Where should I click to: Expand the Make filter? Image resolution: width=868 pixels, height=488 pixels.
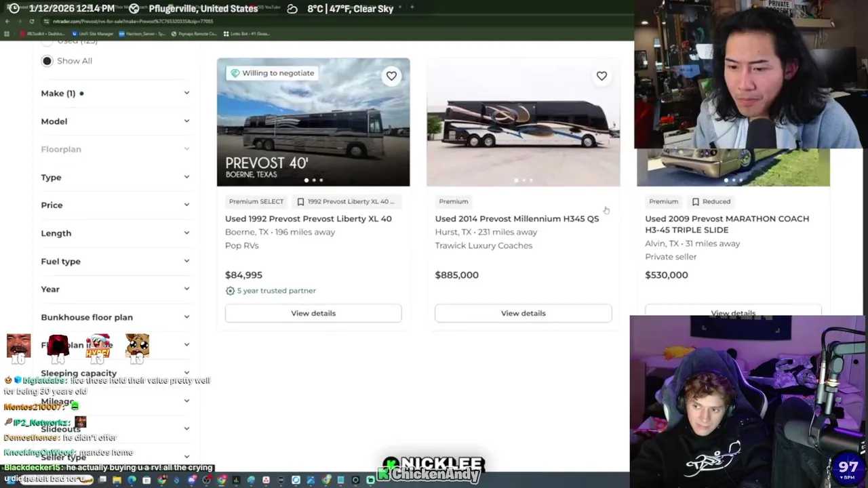click(x=115, y=93)
